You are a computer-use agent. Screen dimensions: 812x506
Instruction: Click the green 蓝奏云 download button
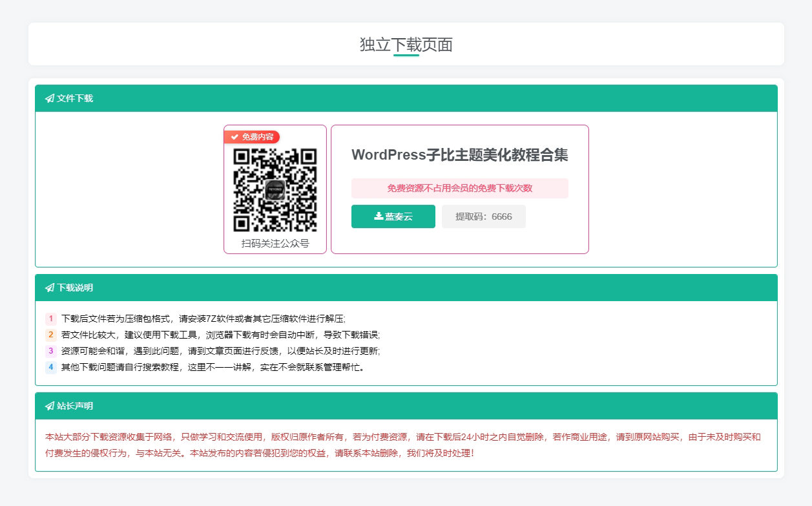(x=393, y=216)
